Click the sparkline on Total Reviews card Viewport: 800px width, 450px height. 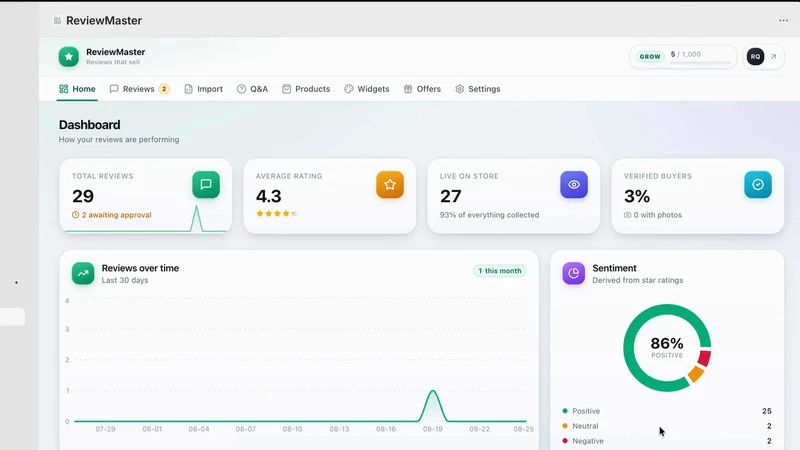click(x=146, y=219)
